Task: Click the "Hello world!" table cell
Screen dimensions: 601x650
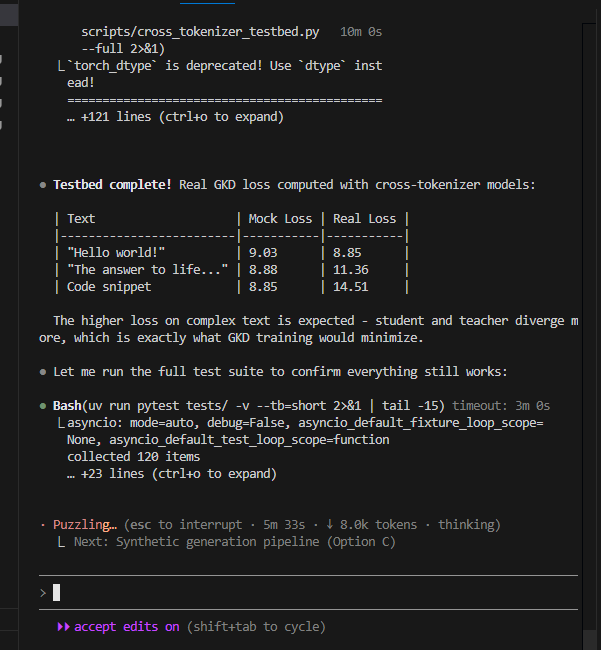Action: (116, 252)
